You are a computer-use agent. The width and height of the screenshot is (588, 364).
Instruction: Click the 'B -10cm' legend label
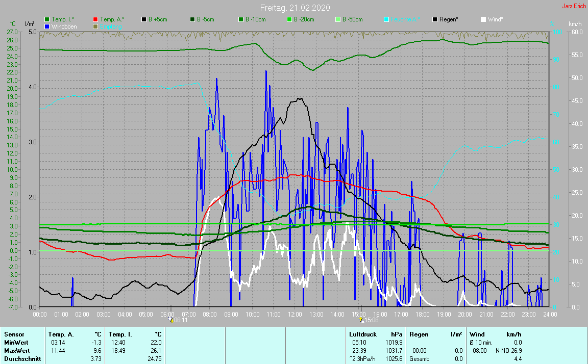click(256, 19)
